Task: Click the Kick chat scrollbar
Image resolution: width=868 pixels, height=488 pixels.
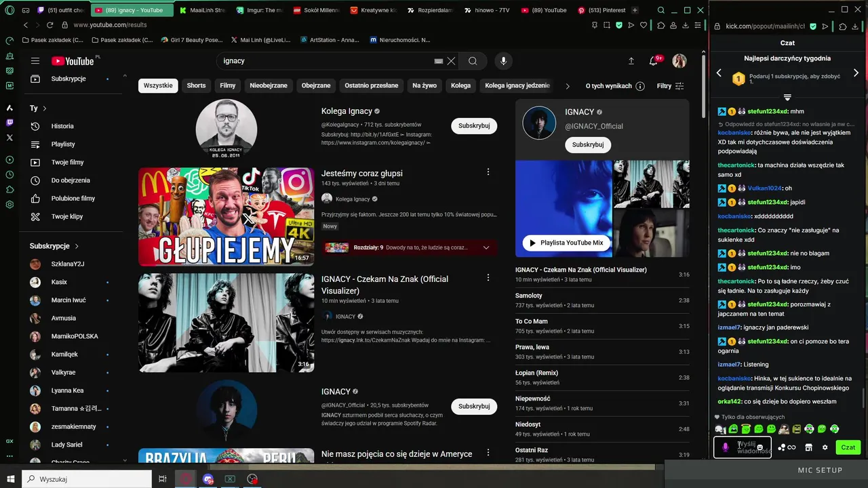Action: tap(863, 399)
